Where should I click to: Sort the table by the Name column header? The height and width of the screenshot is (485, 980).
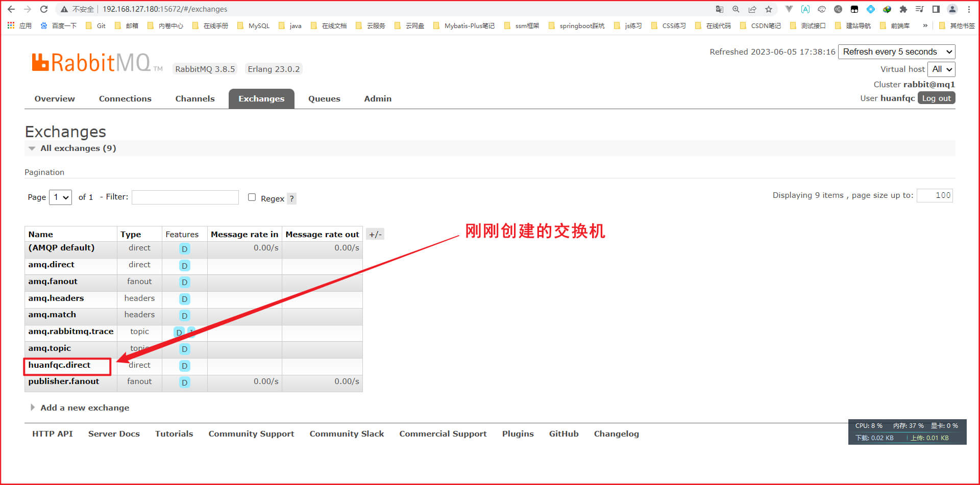[x=41, y=235]
